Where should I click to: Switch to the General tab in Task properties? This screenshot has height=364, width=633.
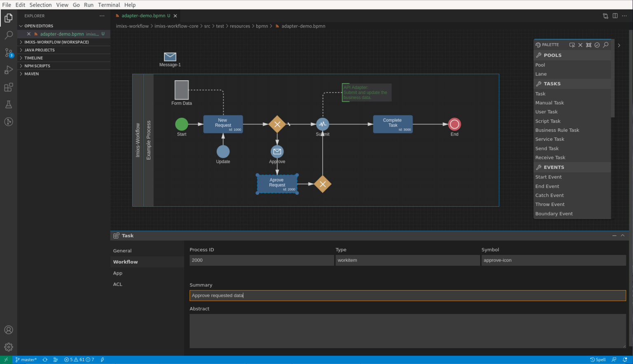(122, 250)
